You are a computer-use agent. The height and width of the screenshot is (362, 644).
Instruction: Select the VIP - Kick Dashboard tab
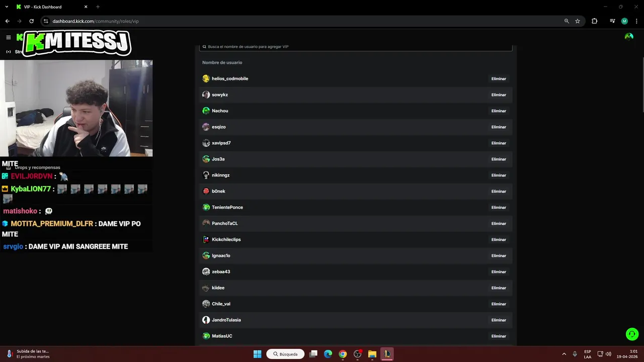point(52,7)
